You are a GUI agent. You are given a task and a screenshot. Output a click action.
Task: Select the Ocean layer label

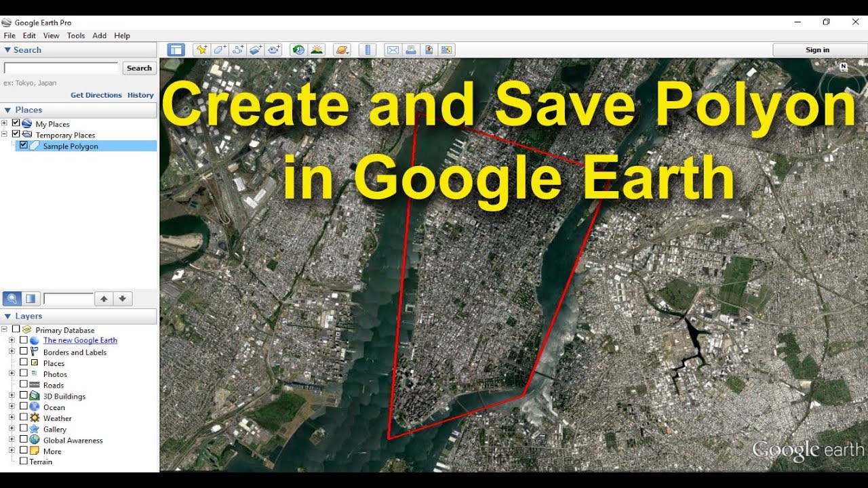tap(54, 407)
